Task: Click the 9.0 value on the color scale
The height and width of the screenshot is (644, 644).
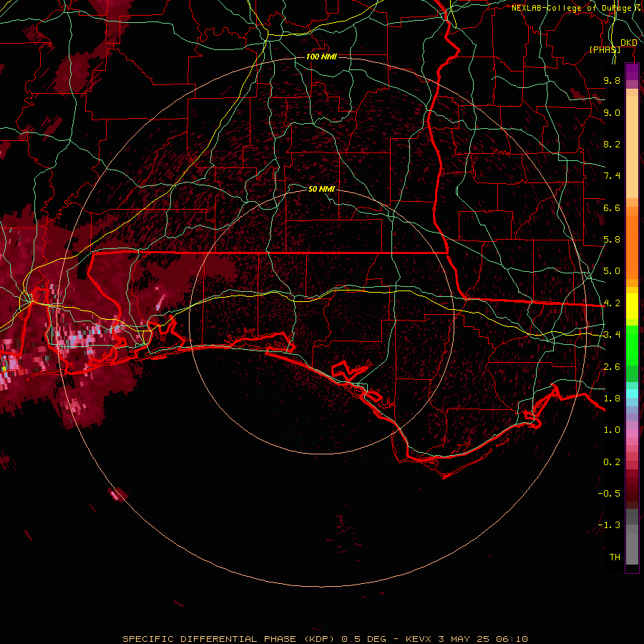Action: (x=612, y=112)
